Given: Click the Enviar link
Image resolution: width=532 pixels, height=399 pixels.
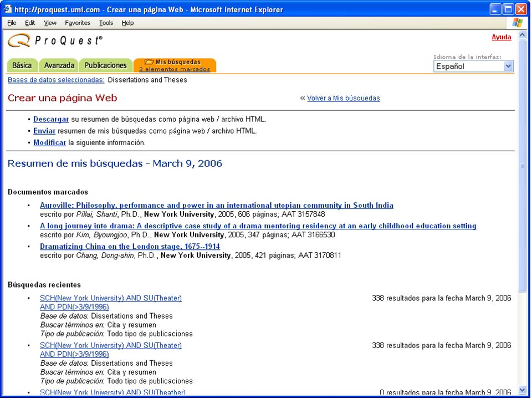Looking at the screenshot, I should click(44, 131).
